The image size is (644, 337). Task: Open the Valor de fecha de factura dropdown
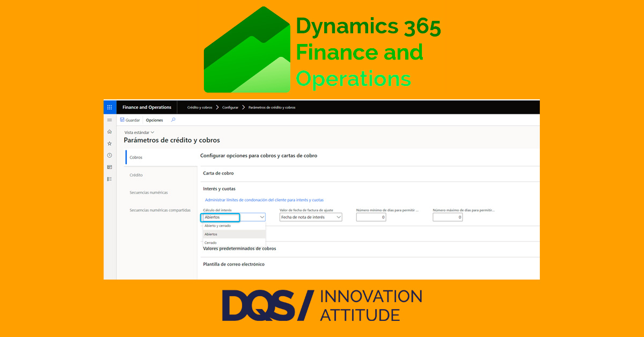(x=339, y=217)
